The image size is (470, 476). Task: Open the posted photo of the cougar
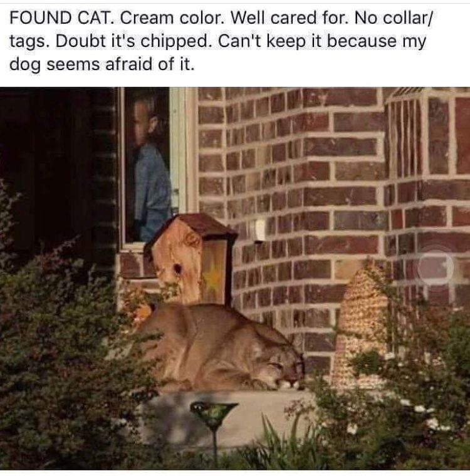235,278
